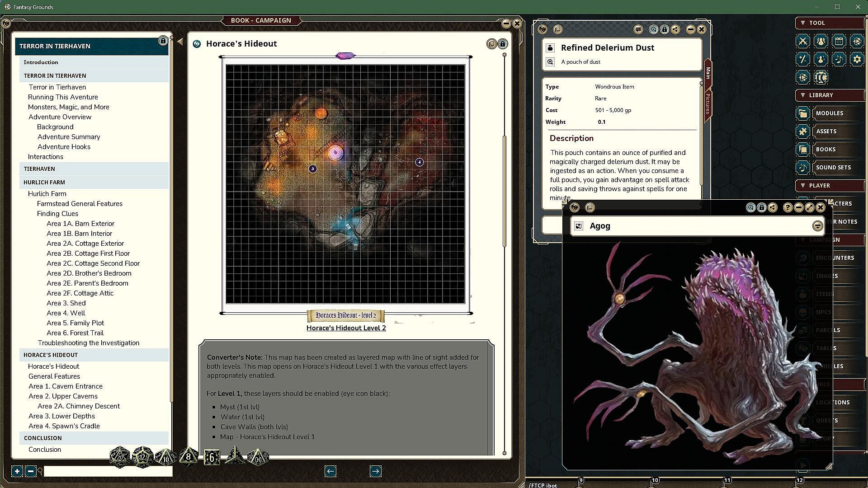Go to next book page arrow
Viewport: 868px width, 488px height.
(x=375, y=471)
